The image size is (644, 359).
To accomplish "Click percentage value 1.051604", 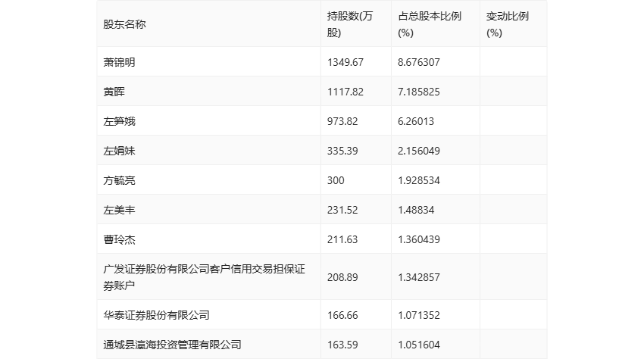I will click(419, 345).
